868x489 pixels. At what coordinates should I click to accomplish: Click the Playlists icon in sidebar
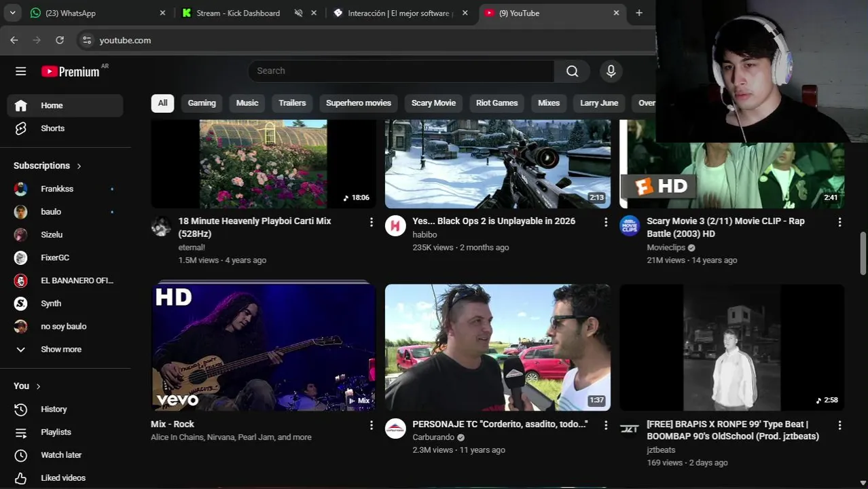(21, 432)
